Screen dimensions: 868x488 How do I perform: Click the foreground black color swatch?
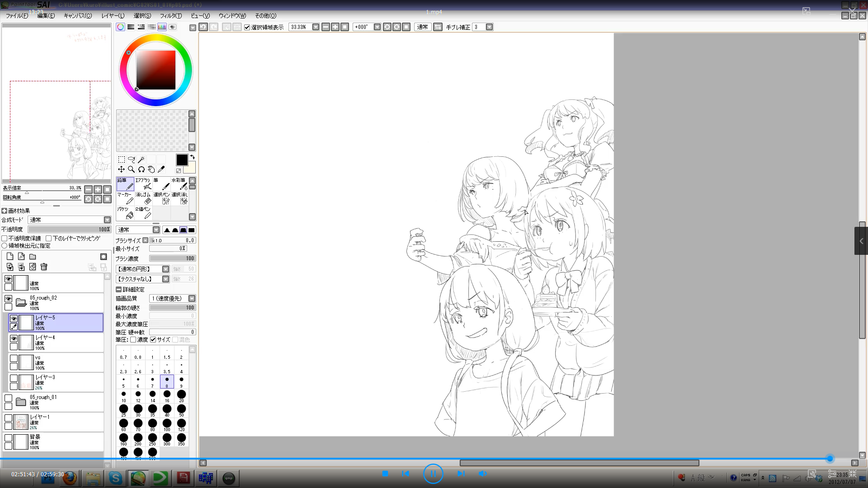click(x=182, y=160)
